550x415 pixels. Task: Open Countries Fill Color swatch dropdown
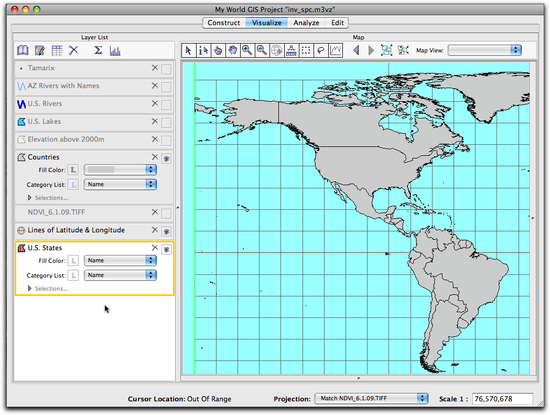(120, 170)
